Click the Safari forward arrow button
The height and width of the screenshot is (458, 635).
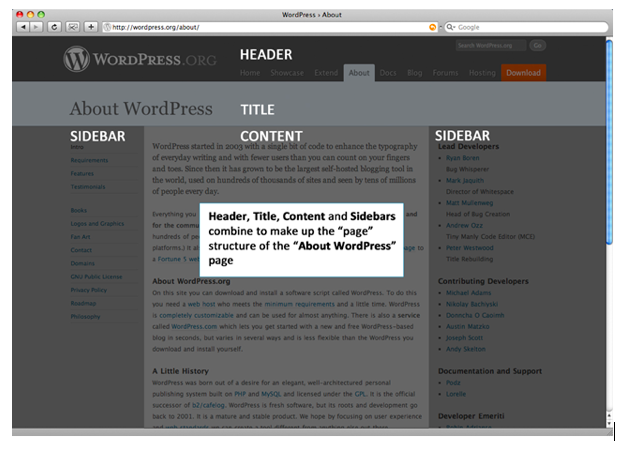pos(36,27)
